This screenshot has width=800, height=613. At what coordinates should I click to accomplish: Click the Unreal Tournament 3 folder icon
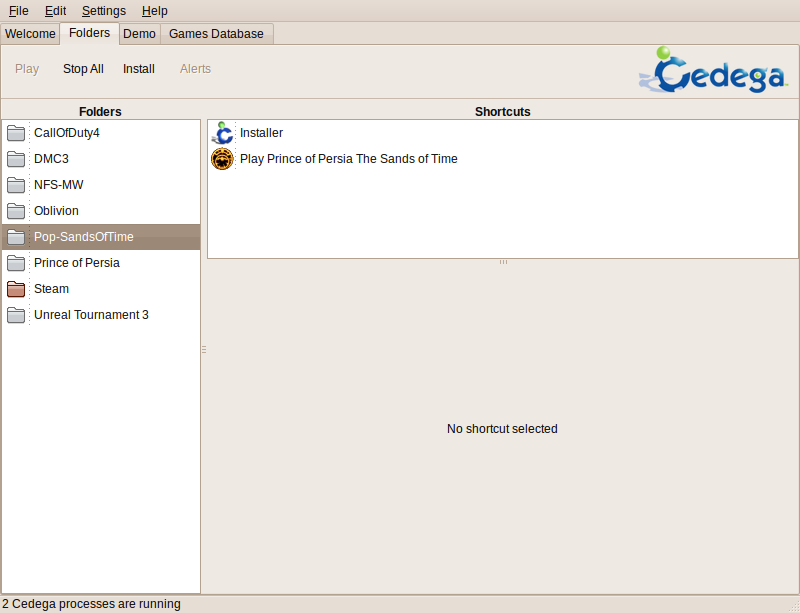(x=16, y=315)
